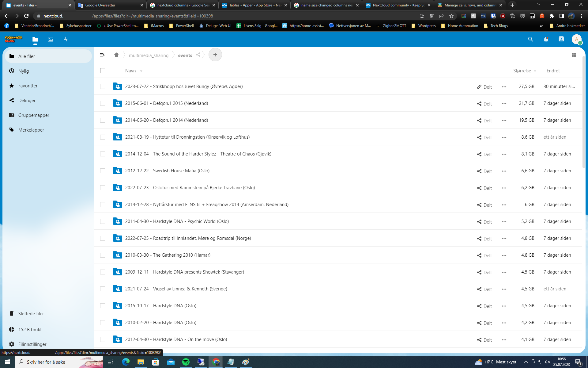Sort by the Navn column header
This screenshot has width=588, height=368.
click(130, 71)
